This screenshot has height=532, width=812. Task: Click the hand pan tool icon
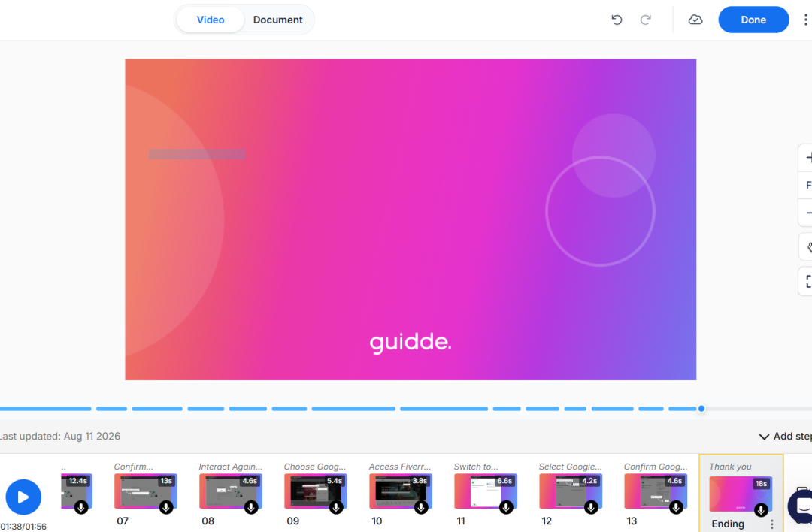point(807,247)
